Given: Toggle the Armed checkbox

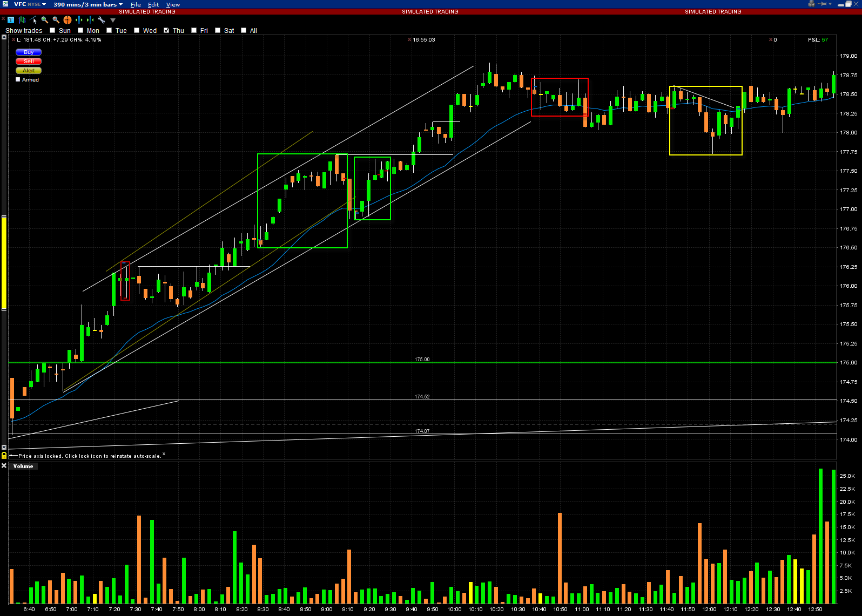Looking at the screenshot, I should pos(18,79).
